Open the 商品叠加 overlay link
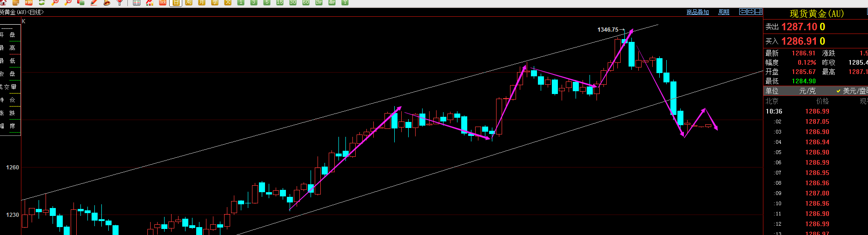This screenshot has height=235, width=868. coord(697,12)
